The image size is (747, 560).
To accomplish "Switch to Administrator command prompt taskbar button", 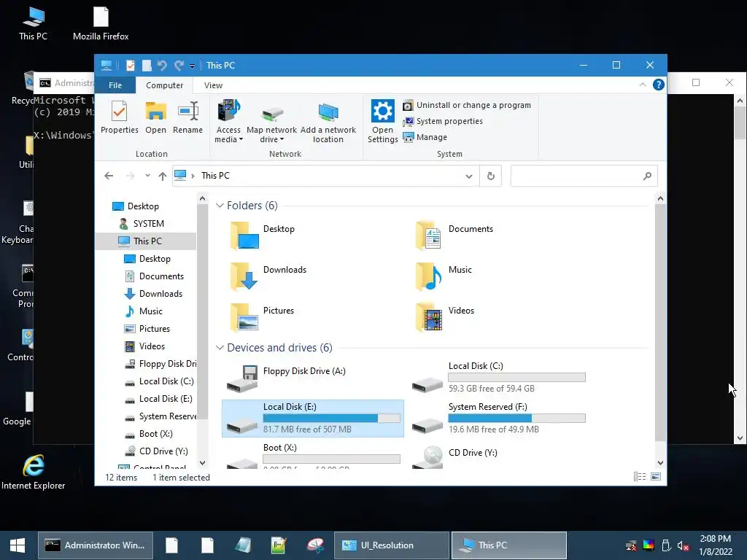I will [96, 545].
